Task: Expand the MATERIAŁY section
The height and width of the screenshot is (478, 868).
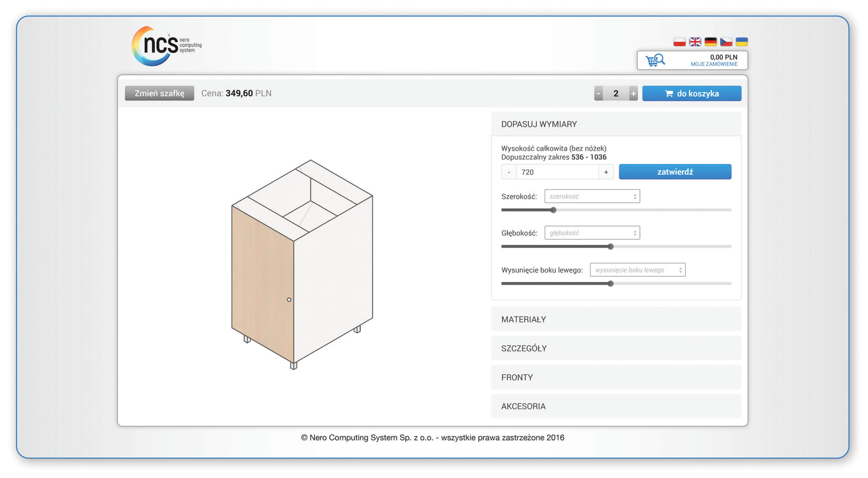Action: point(616,319)
